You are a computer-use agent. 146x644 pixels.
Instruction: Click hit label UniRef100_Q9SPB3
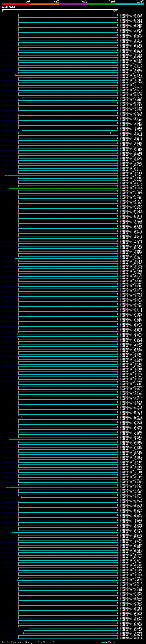(x=131, y=45)
